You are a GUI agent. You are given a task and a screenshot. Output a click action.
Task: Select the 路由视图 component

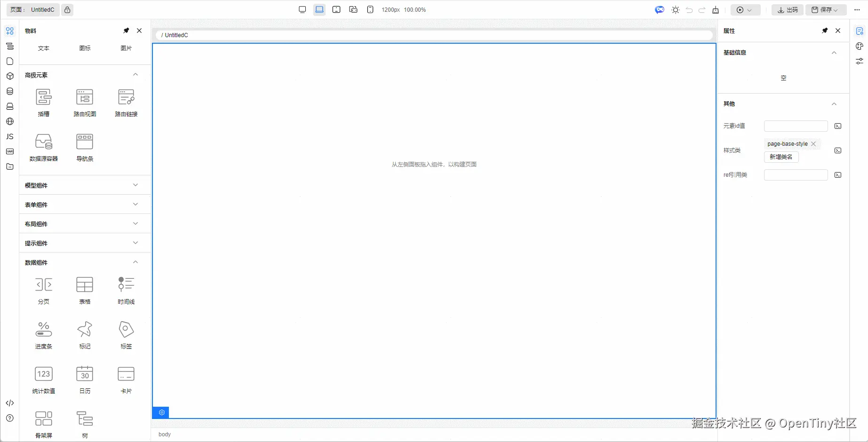[x=85, y=103]
